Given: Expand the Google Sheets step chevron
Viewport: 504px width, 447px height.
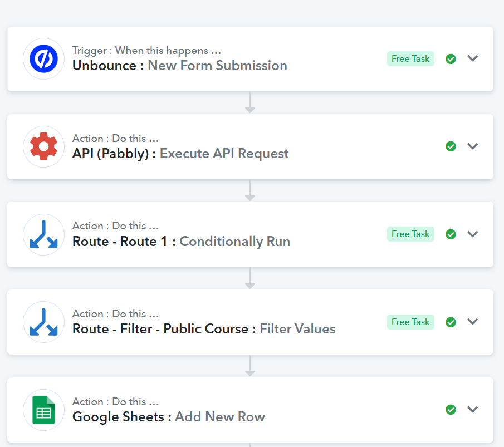Looking at the screenshot, I should 473,410.
